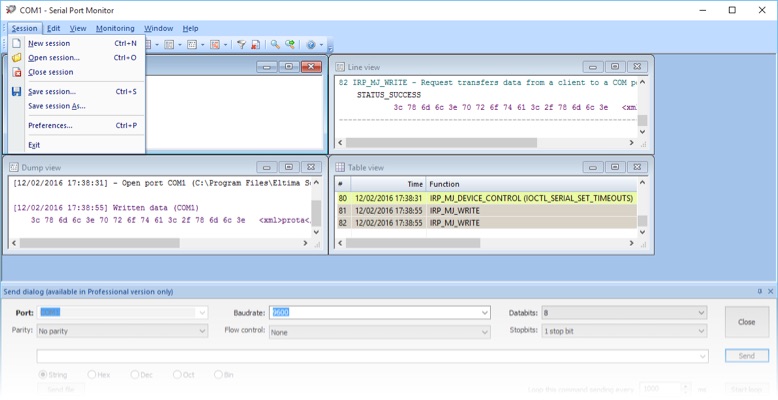Select the String radio button
This screenshot has height=400, width=778.
click(x=43, y=375)
